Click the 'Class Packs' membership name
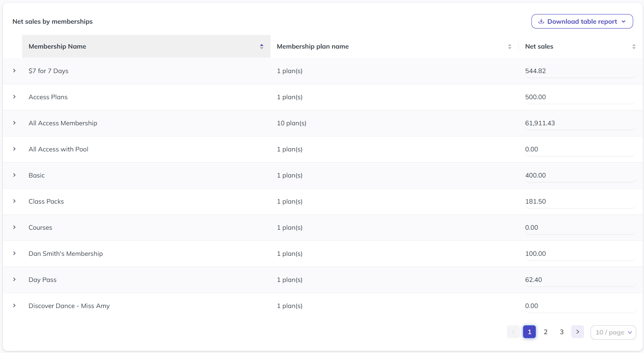The width and height of the screenshot is (644, 353). point(46,201)
